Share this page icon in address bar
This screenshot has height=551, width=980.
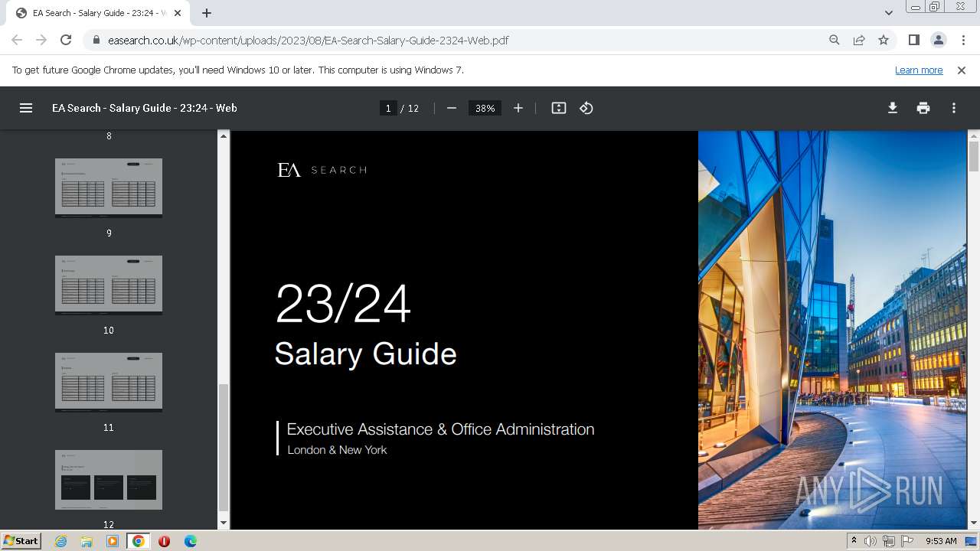[859, 40]
